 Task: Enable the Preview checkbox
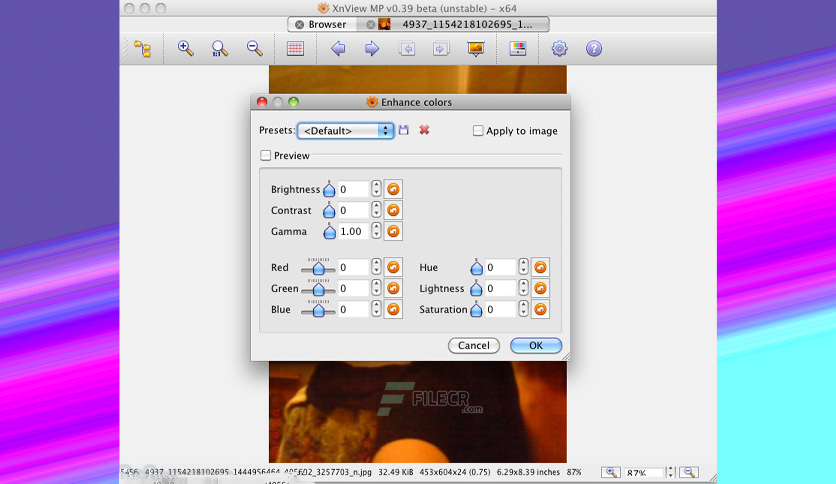click(x=266, y=155)
